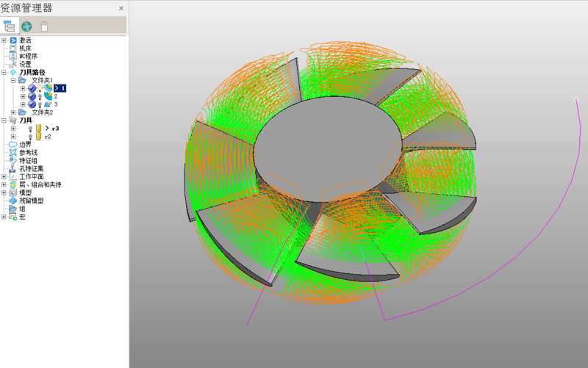Expand toolpath 1 entry
Screen dimensions: 588x368
click(x=23, y=88)
